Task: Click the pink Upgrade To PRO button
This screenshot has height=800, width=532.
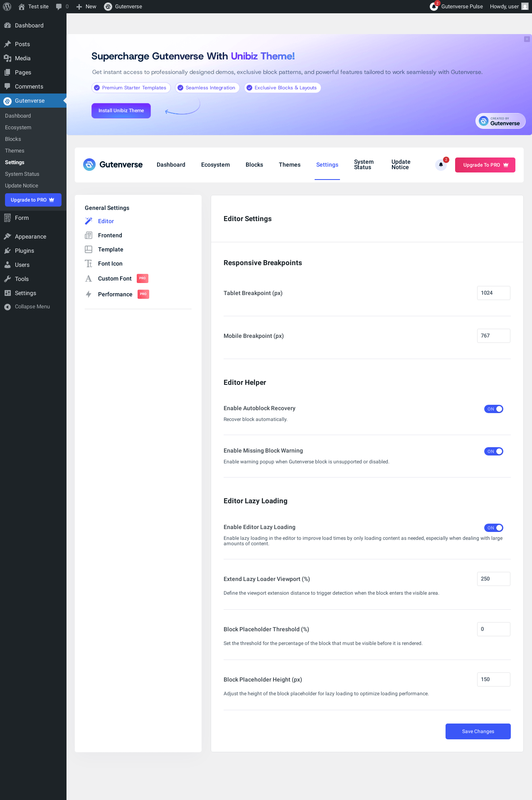Action: pyautogui.click(x=485, y=165)
